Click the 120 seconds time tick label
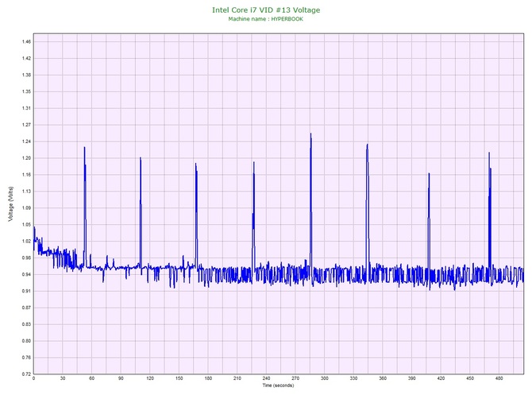 point(150,378)
